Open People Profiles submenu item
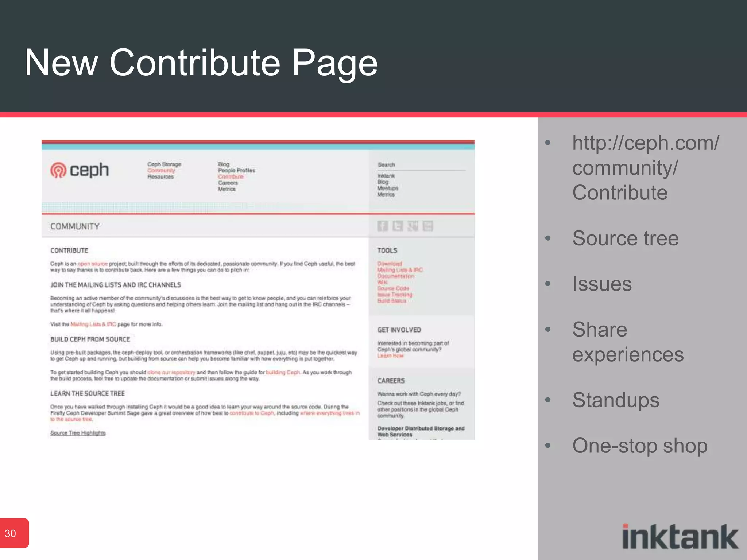The width and height of the screenshot is (747, 560). point(236,171)
